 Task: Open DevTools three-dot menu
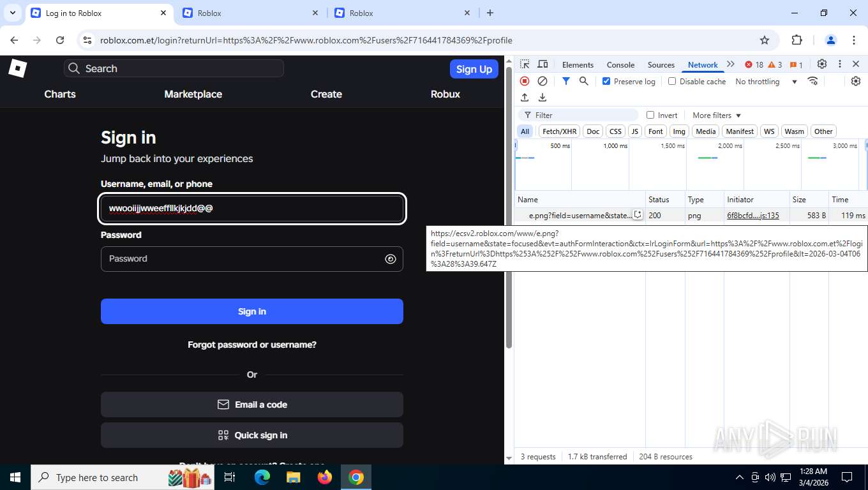(x=840, y=64)
